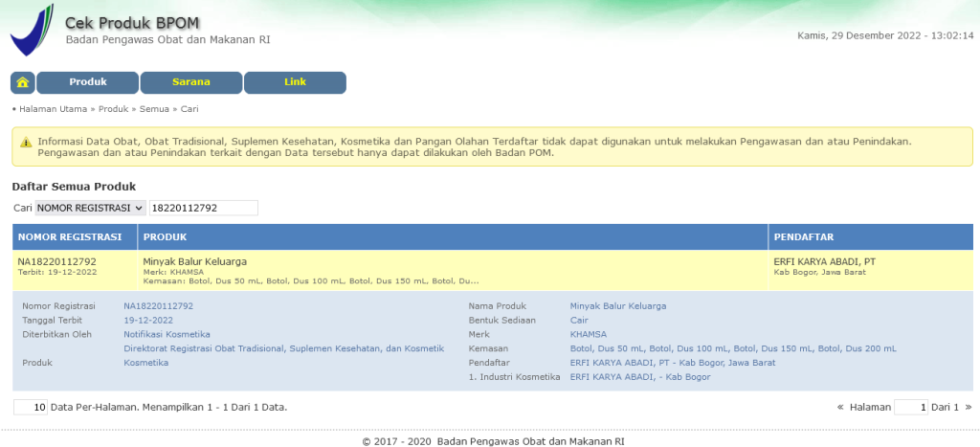The width and height of the screenshot is (980, 447).
Task: Click the NOMOR REGISTRASI column header
Action: [75, 237]
